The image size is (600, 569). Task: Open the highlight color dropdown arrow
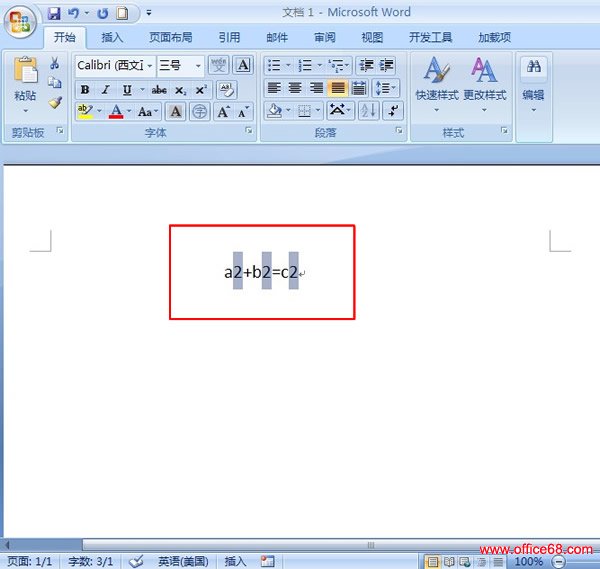coord(99,111)
